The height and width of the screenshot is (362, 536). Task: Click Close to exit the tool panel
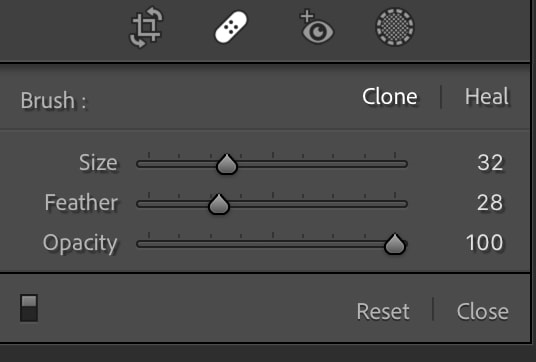click(x=483, y=311)
